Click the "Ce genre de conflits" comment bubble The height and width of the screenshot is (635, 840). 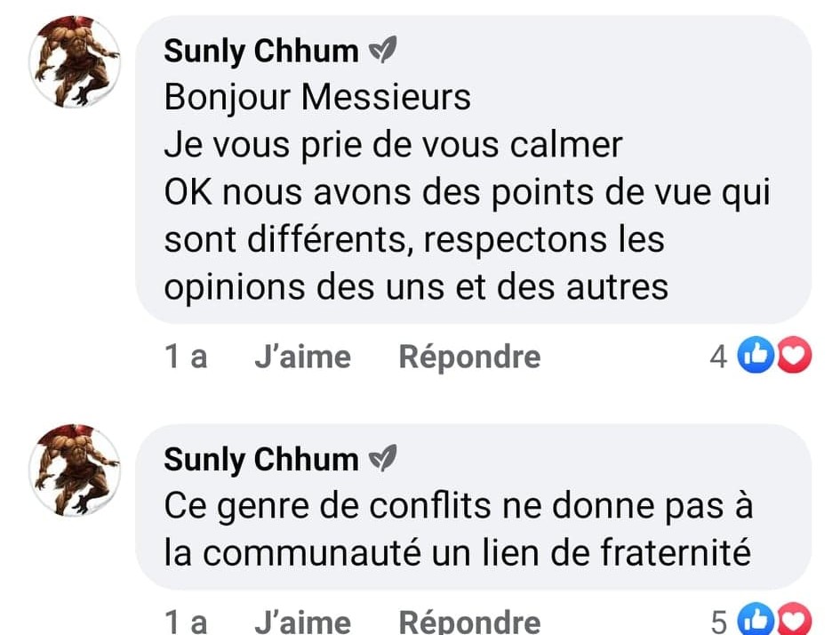[458, 530]
